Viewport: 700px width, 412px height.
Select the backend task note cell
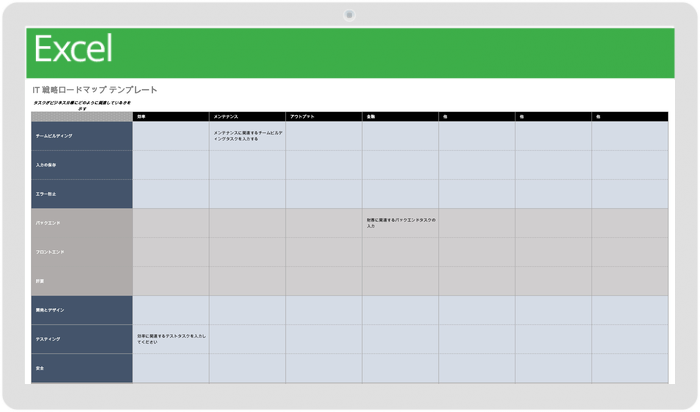coord(400,222)
